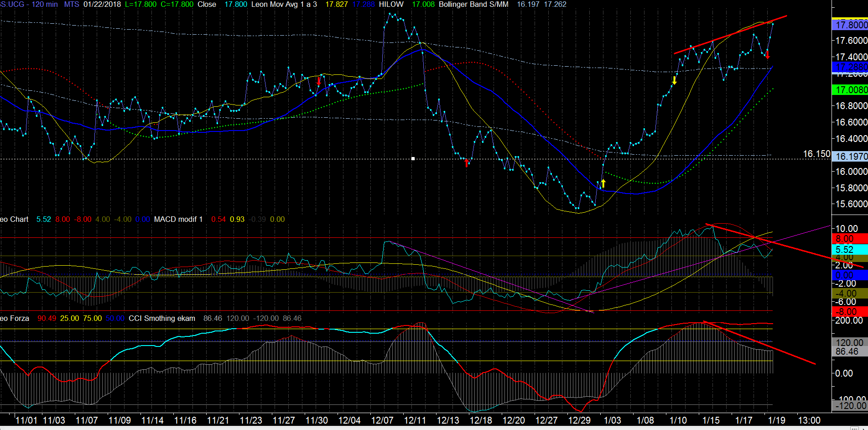Click the yellow 17.827 moving average value
The height and width of the screenshot is (430, 868).
pyautogui.click(x=336, y=4)
